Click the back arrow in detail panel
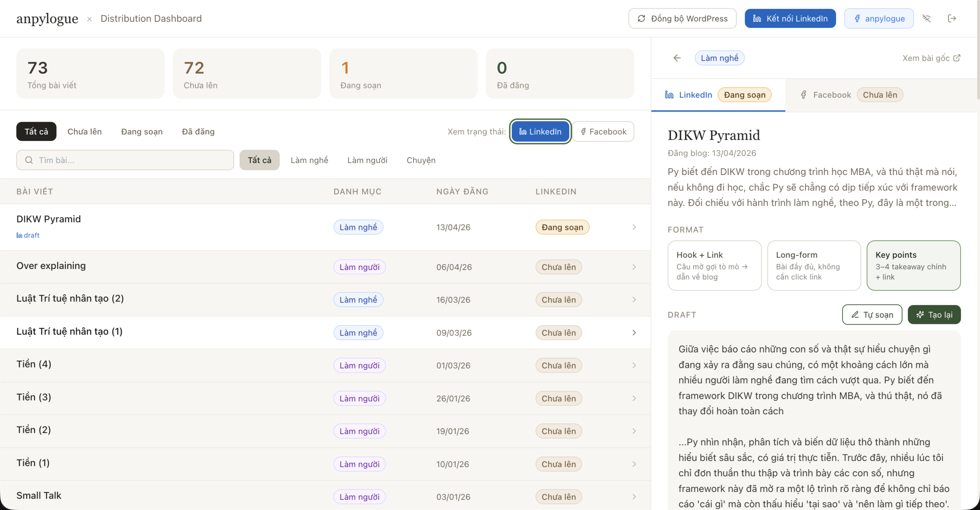The image size is (980, 510). click(677, 58)
